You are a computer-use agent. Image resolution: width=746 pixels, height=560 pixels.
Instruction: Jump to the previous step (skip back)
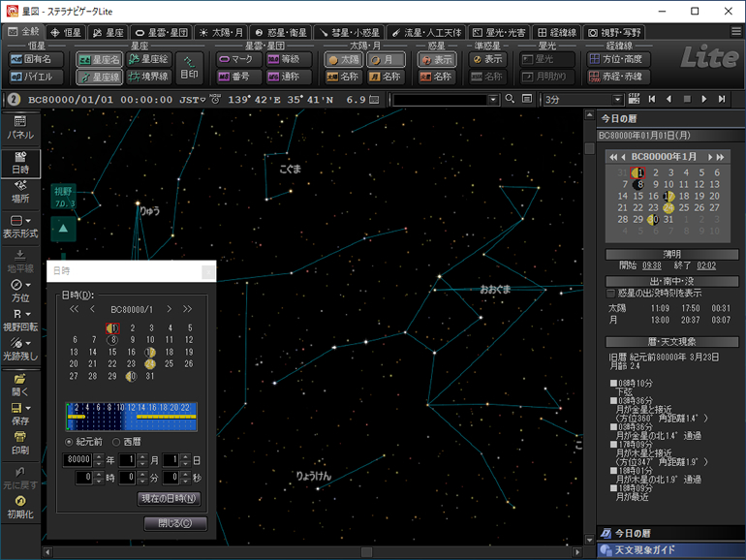point(652,99)
